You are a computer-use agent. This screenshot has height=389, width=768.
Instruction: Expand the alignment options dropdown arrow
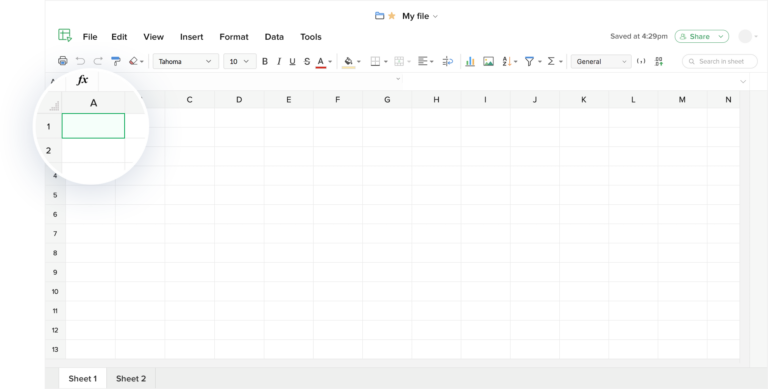tap(432, 62)
